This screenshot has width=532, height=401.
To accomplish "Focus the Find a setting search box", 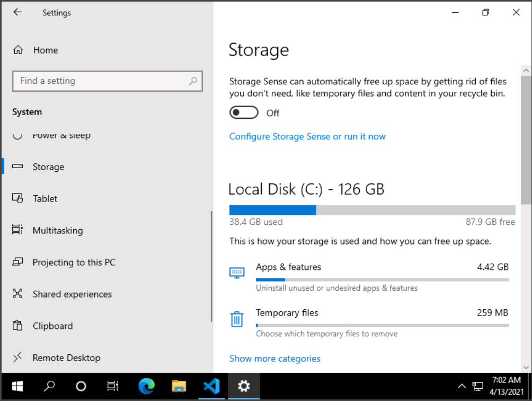I will coord(101,81).
